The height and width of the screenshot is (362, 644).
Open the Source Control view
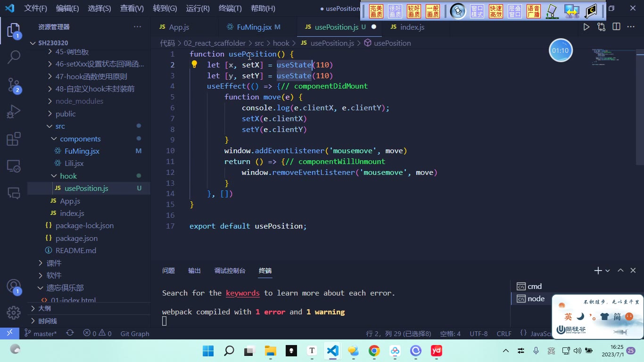click(14, 85)
